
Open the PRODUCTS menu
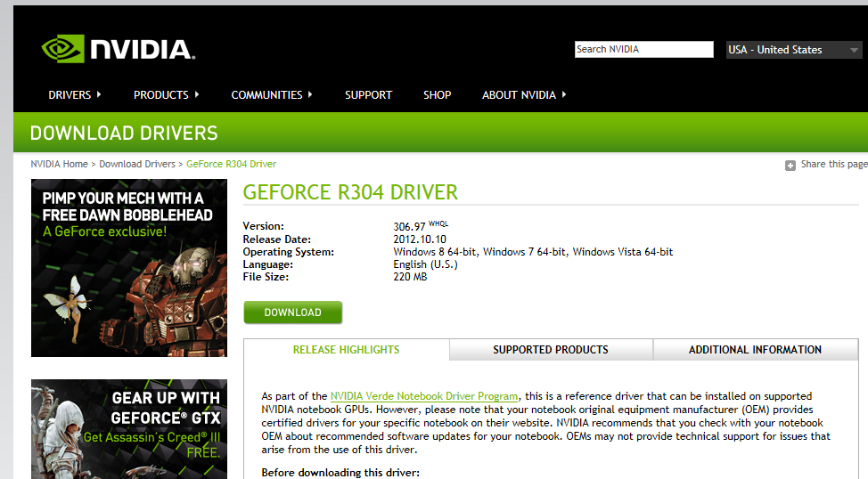161,95
